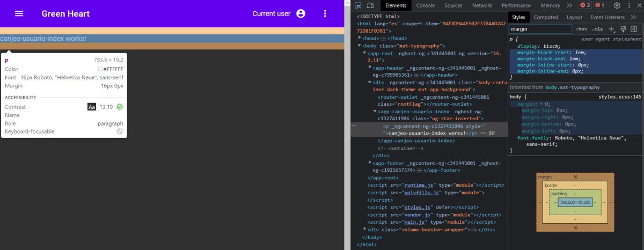Select the Layout pane tab
The height and width of the screenshot is (250, 644).
tap(574, 17)
